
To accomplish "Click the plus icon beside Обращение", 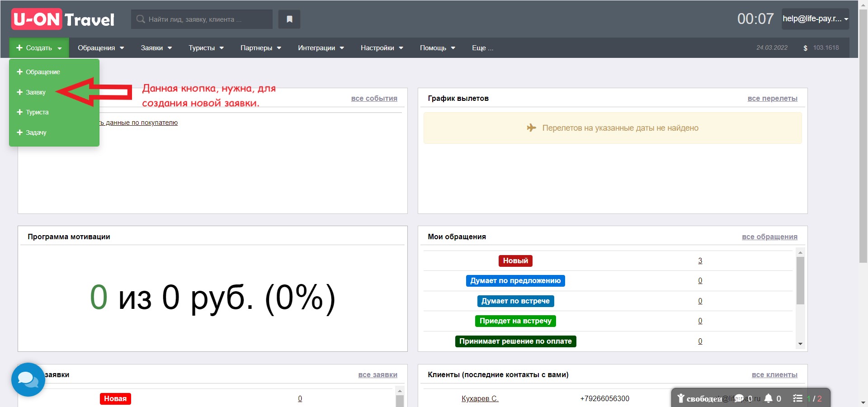I will click(x=19, y=71).
